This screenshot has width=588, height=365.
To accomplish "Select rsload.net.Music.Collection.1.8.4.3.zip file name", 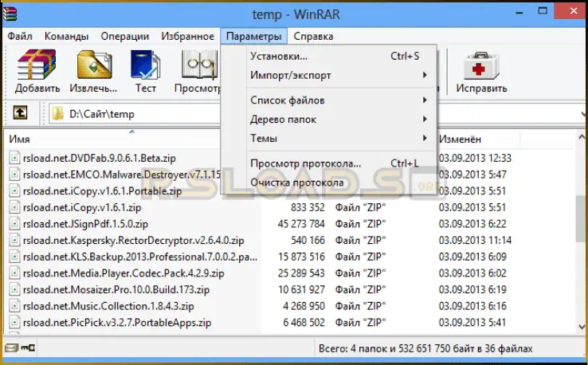I will [108, 306].
